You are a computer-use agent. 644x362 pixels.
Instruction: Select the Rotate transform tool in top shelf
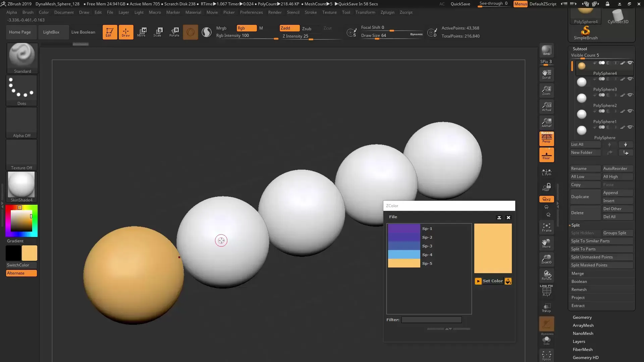point(174,32)
